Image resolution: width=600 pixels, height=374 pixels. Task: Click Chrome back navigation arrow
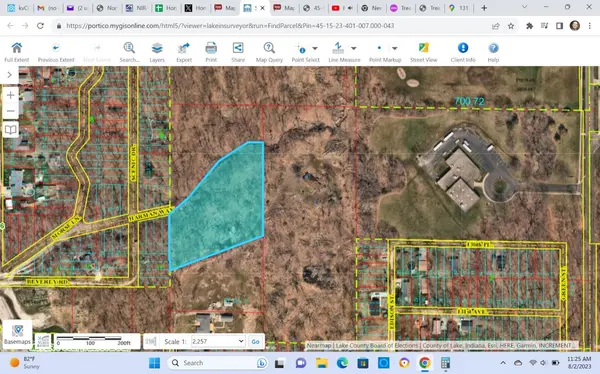(10, 26)
